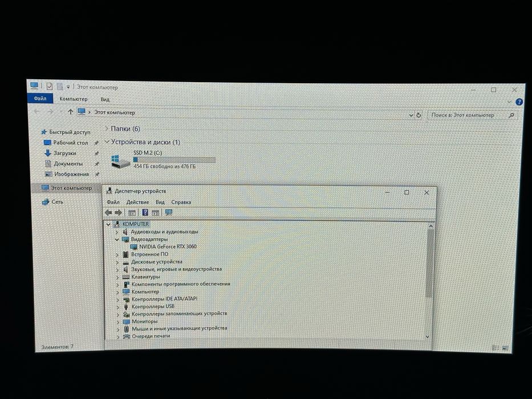Click the magnifier icon in Explorer search

pos(511,115)
